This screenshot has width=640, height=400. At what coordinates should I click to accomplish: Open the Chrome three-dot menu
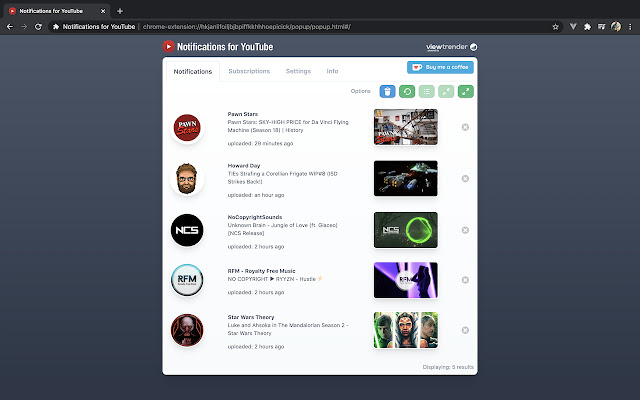click(630, 27)
